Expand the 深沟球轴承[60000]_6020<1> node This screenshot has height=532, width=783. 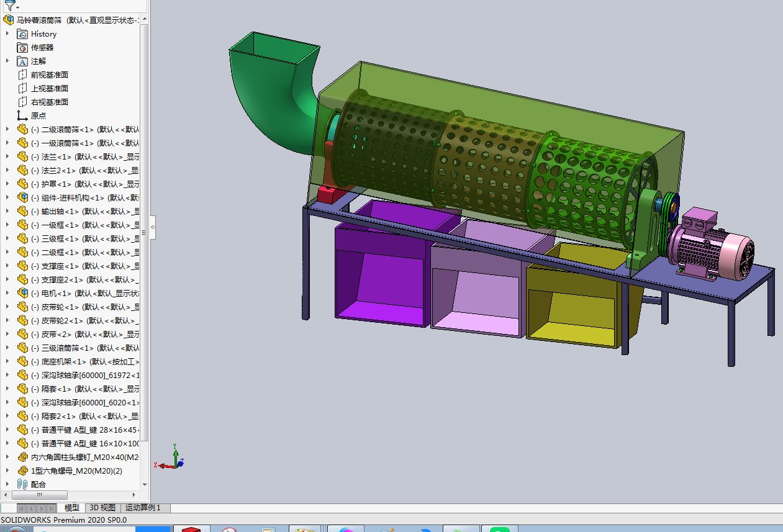[x=7, y=402]
